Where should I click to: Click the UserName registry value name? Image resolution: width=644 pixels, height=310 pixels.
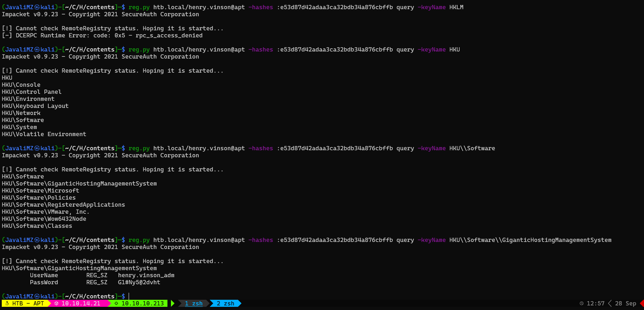pos(44,275)
